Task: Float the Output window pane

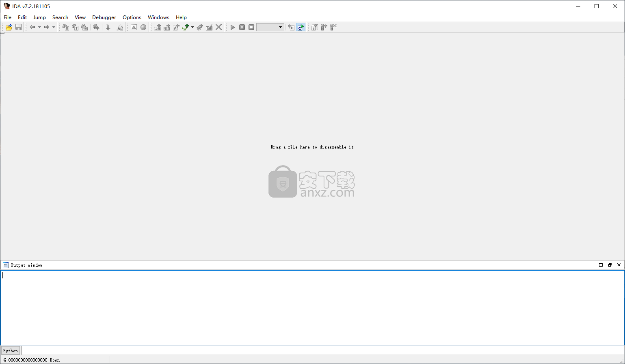Action: tap(610, 265)
